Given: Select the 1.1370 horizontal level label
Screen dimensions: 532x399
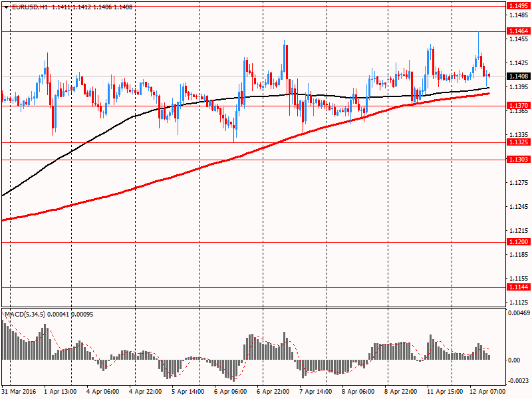Looking at the screenshot, I should [519, 106].
